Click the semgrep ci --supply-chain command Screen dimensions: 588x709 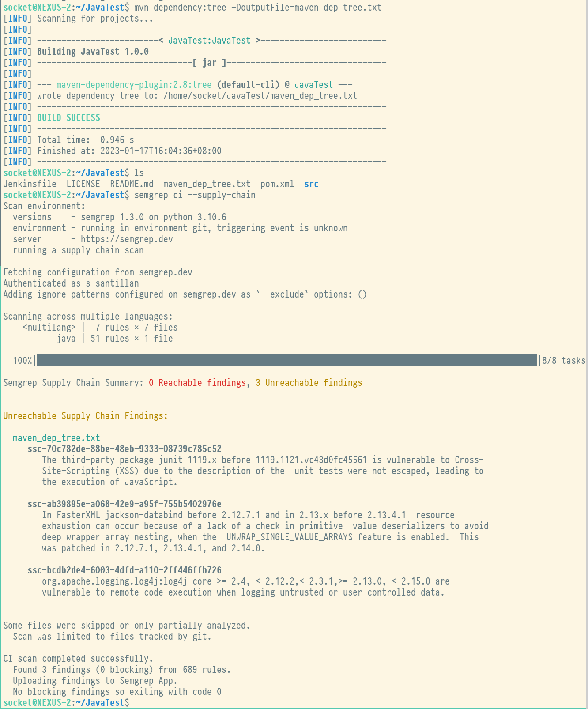195,195
